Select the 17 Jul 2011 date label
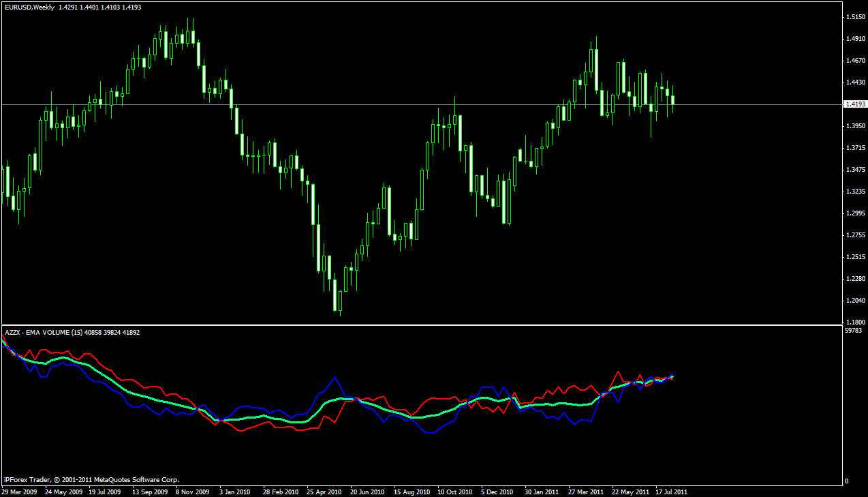Viewport: 868px width, 497px height. tap(672, 492)
